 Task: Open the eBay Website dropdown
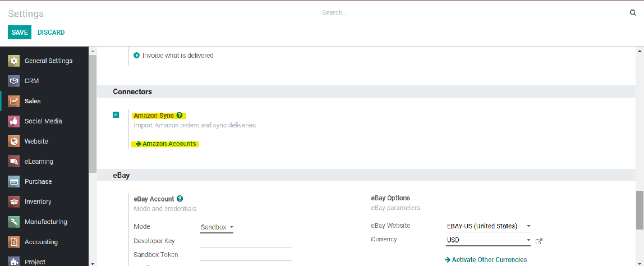(x=489, y=226)
